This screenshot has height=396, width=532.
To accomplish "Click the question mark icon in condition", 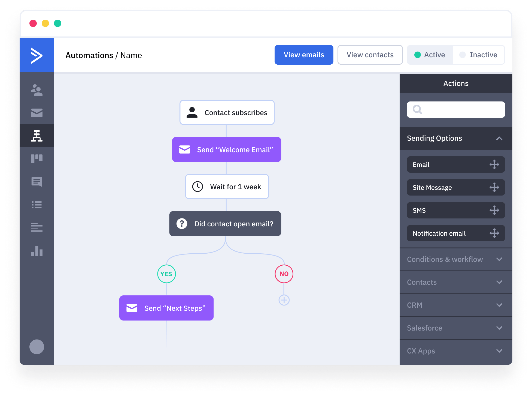I will pyautogui.click(x=182, y=224).
